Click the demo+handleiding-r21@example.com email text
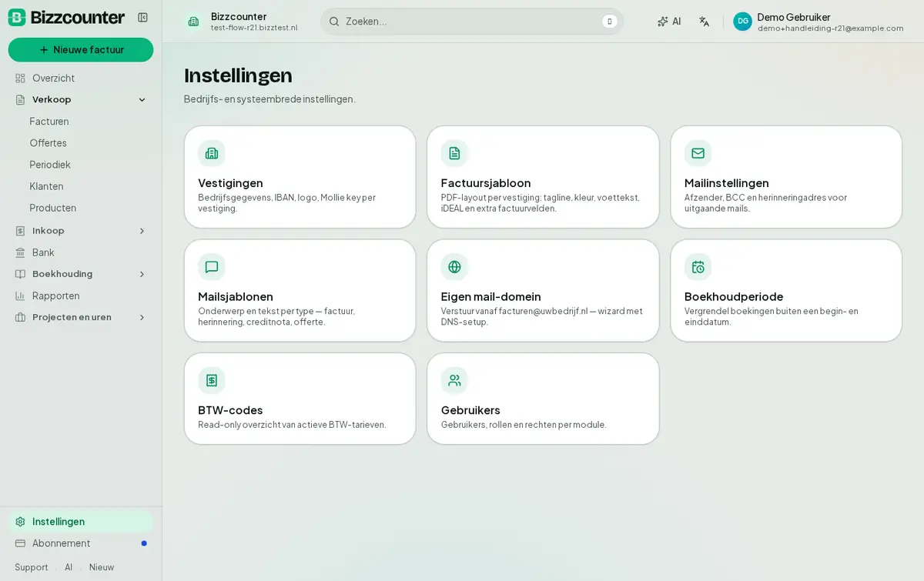This screenshot has width=924, height=581. (x=831, y=28)
